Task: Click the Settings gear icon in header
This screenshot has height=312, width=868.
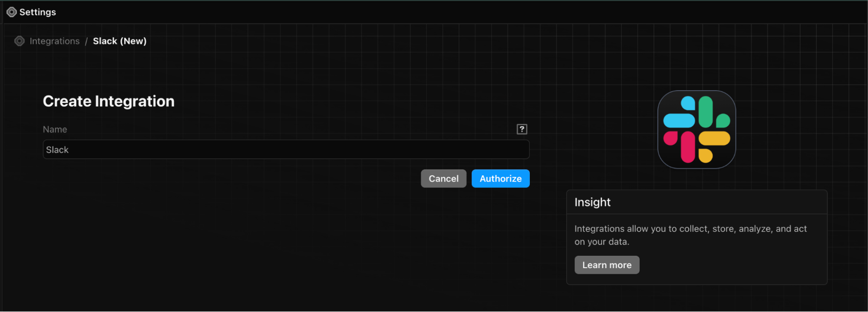Action: [12, 12]
